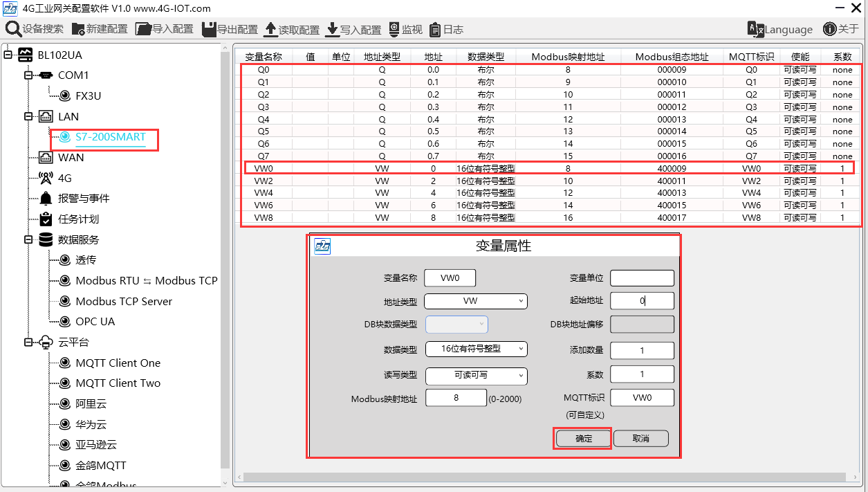Image resolution: width=868 pixels, height=492 pixels.
Task: Click the 新建配置 new configuration icon
Action: tap(78, 29)
